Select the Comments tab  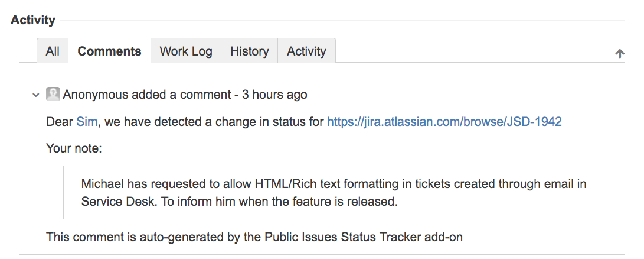point(109,51)
